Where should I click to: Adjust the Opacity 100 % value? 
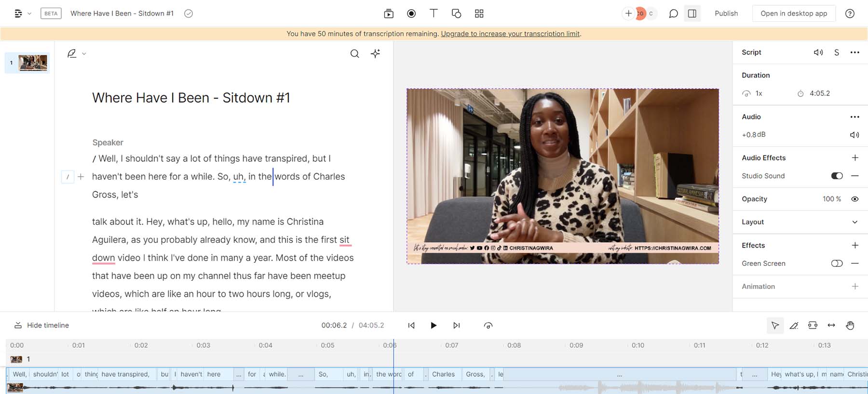(x=832, y=199)
